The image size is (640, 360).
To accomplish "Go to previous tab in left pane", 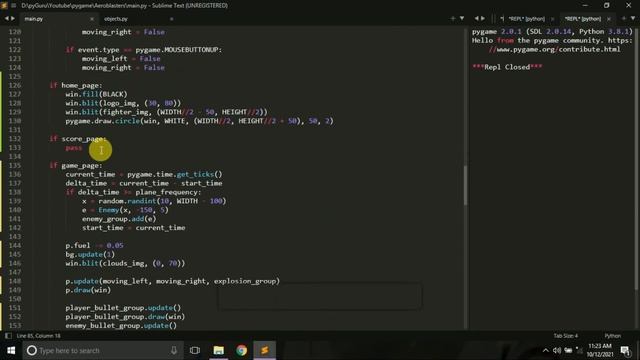I will (7, 18).
